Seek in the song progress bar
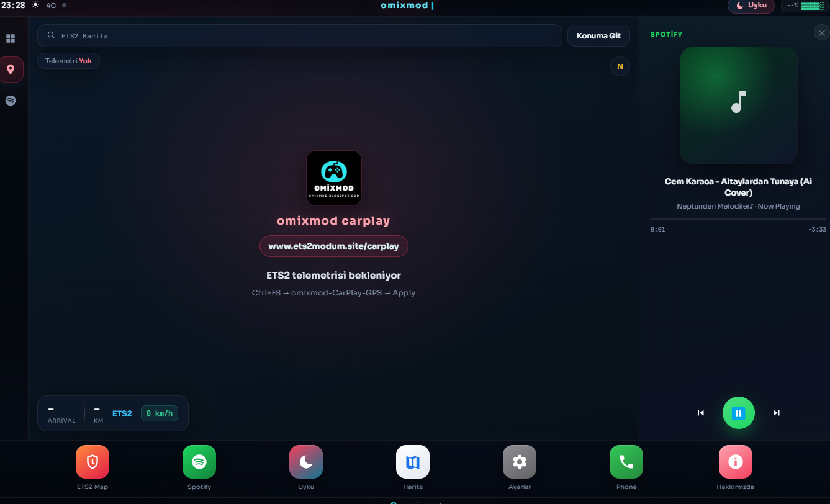This screenshot has height=504, width=830. (x=739, y=219)
